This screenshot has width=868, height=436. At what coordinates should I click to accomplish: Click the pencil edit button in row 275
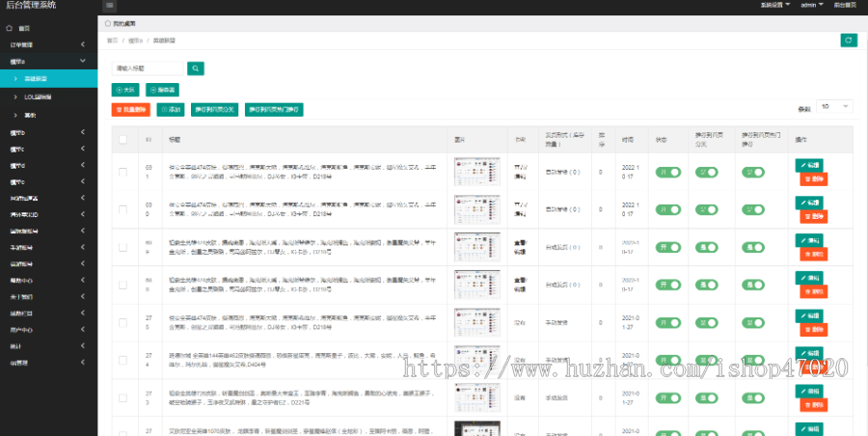(x=809, y=315)
